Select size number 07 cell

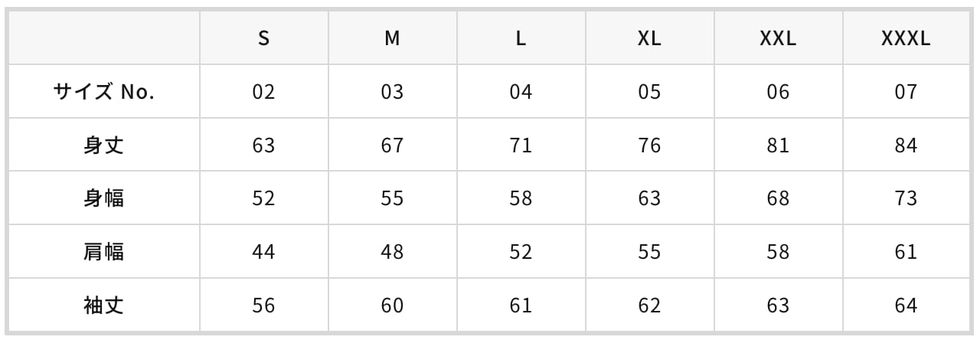[906, 92]
